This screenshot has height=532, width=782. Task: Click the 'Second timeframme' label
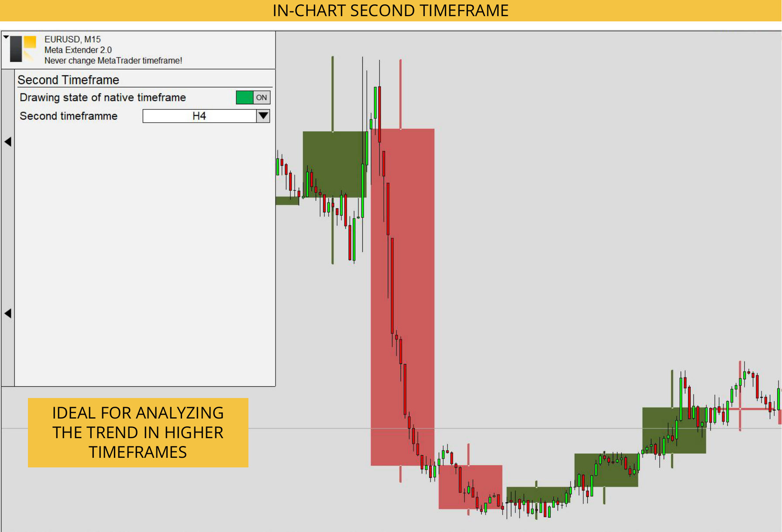(x=69, y=116)
